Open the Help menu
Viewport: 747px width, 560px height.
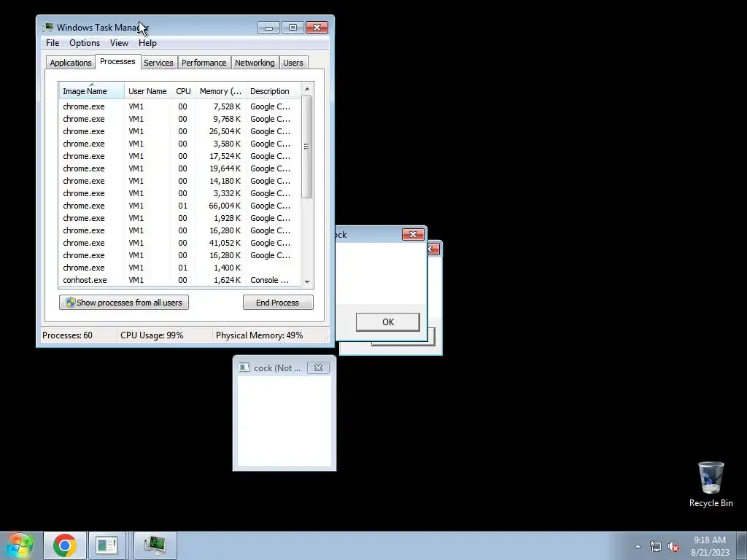147,43
